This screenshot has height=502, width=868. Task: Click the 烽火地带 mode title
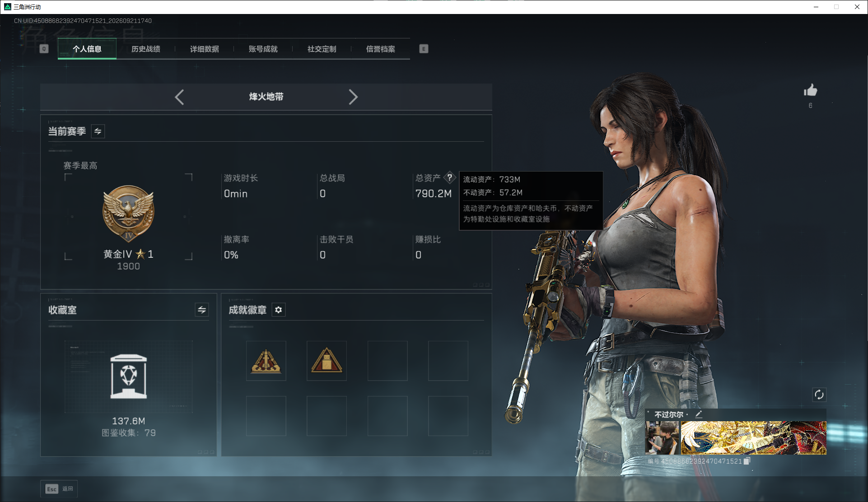pos(266,97)
